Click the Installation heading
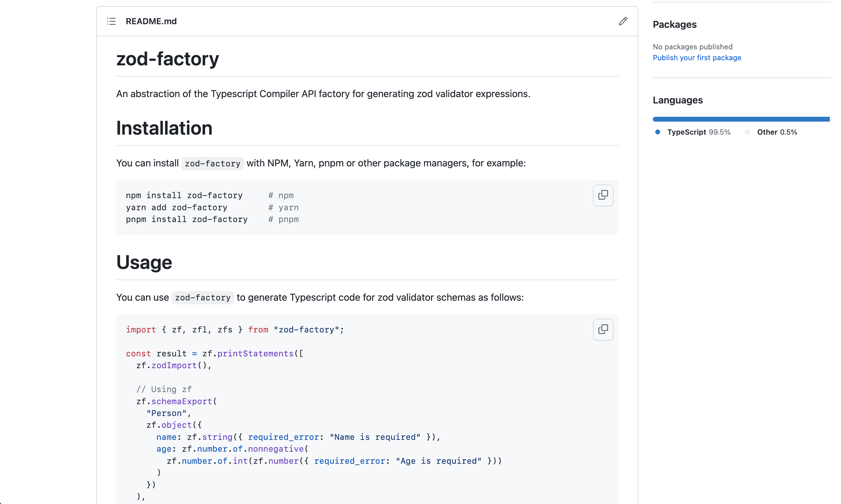 pos(164,128)
